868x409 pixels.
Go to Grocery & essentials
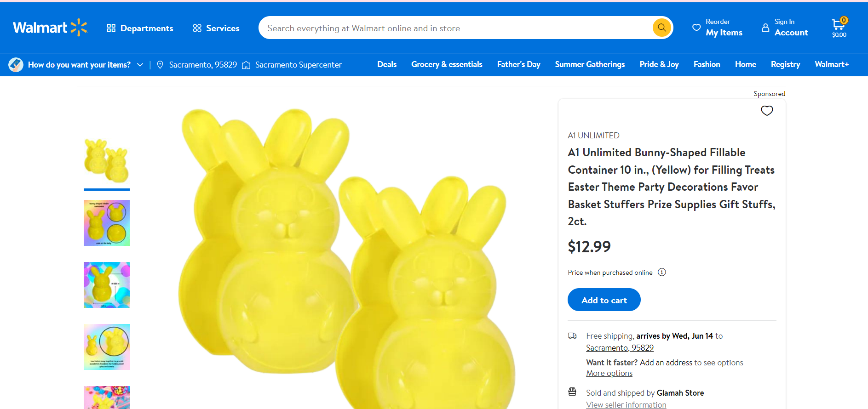click(446, 64)
